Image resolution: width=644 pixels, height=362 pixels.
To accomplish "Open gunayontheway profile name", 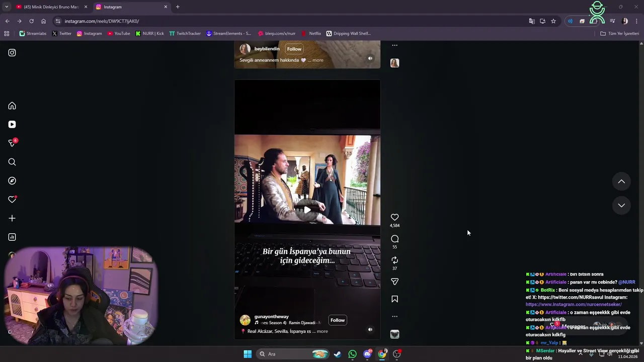I will click(272, 317).
